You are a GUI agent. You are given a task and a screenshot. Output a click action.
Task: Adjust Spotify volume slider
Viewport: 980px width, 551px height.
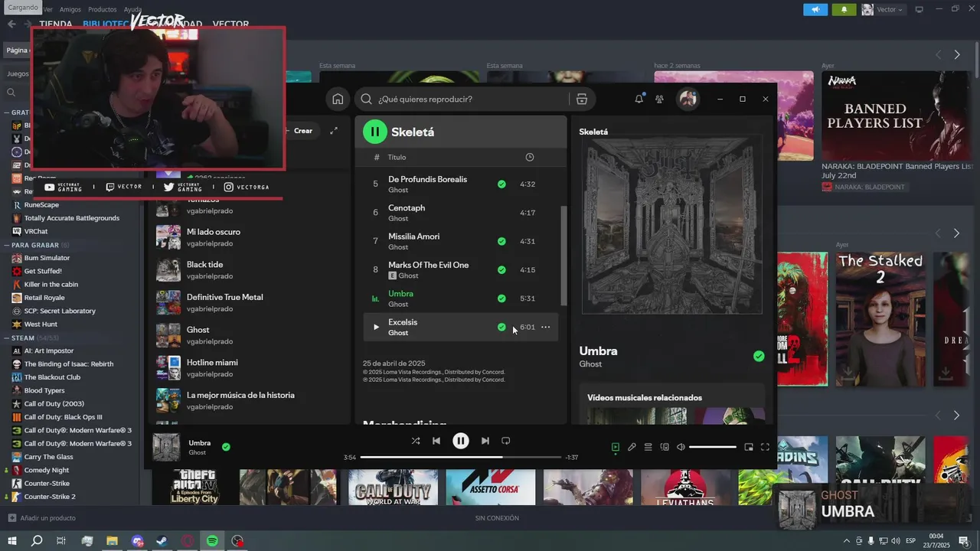[713, 447]
